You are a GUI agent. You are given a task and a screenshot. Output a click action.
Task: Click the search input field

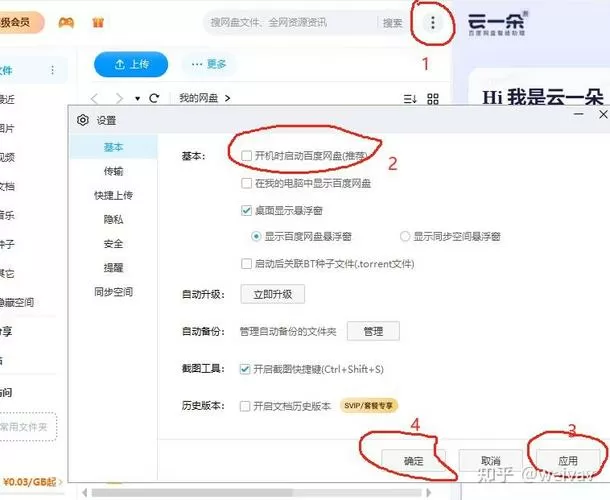(292, 23)
